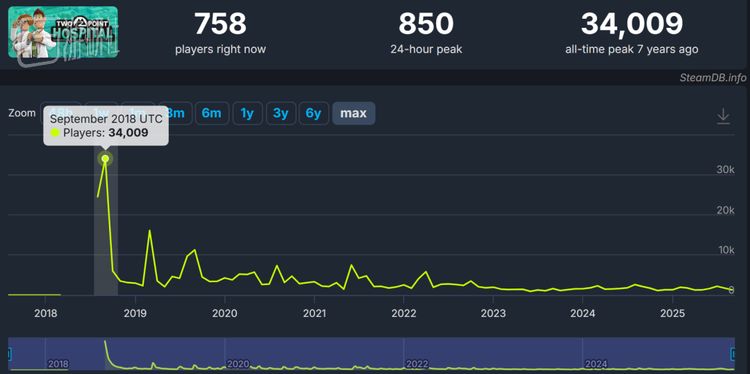Click the 2024 marker in navigator strip
Screen dimensions: 750x374
596,364
